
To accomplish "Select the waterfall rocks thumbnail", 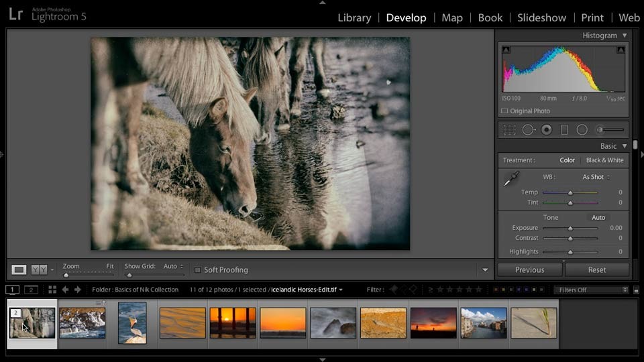I will click(82, 323).
